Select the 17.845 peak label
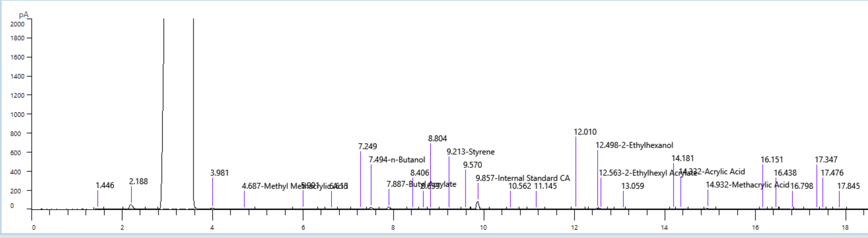The width and height of the screenshot is (868, 238). pyautogui.click(x=848, y=186)
